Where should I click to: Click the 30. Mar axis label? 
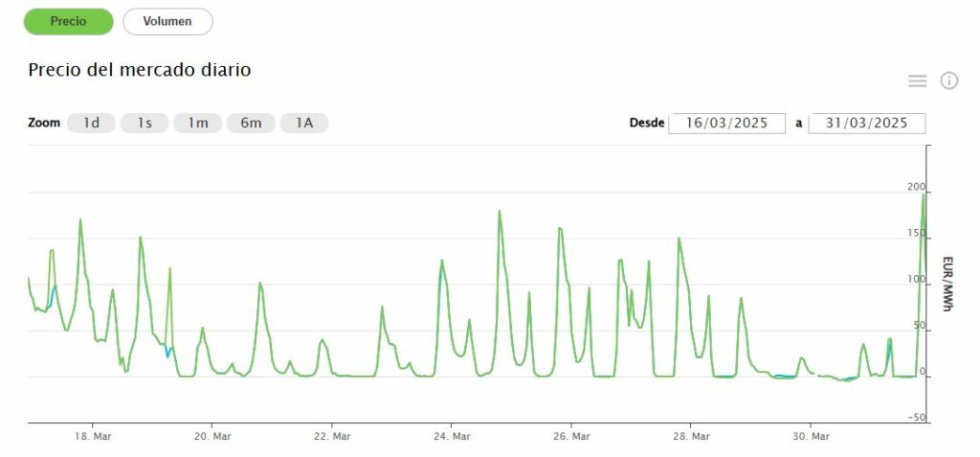coord(811,436)
